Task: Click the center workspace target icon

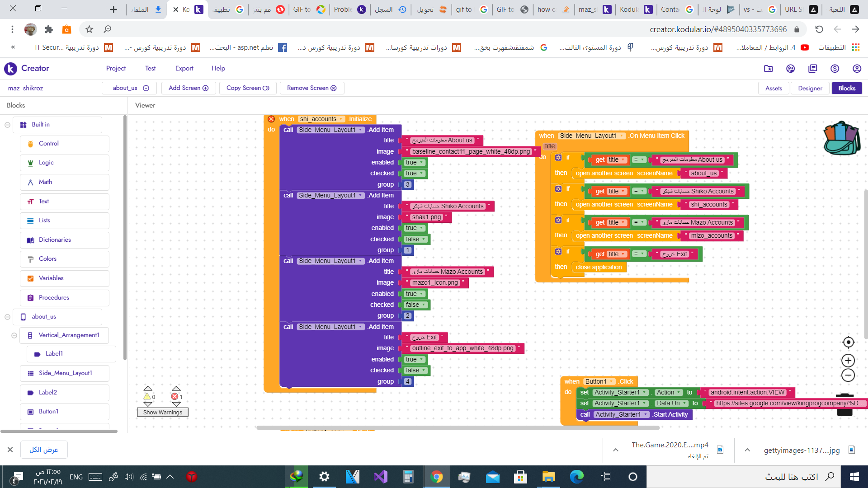Action: [x=848, y=342]
